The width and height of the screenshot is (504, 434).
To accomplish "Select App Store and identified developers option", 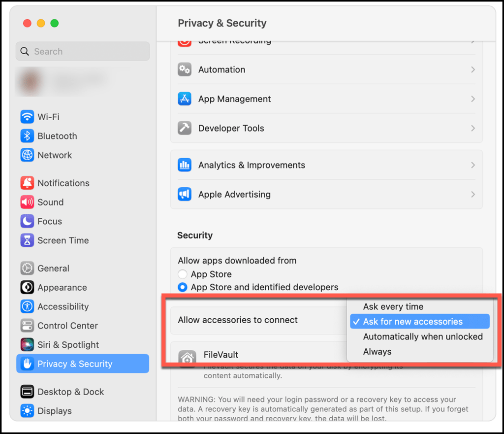I will coord(183,287).
